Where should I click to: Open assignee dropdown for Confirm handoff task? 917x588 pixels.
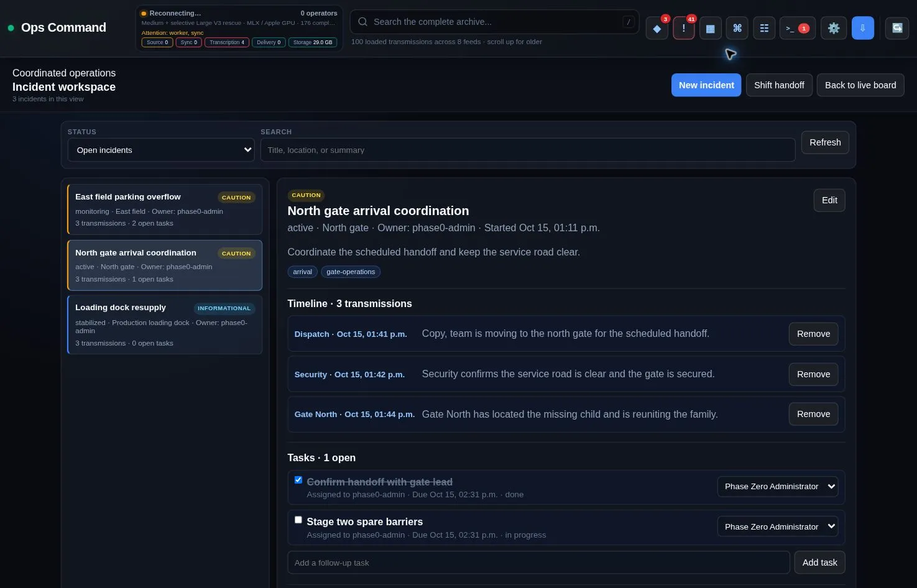click(x=778, y=487)
